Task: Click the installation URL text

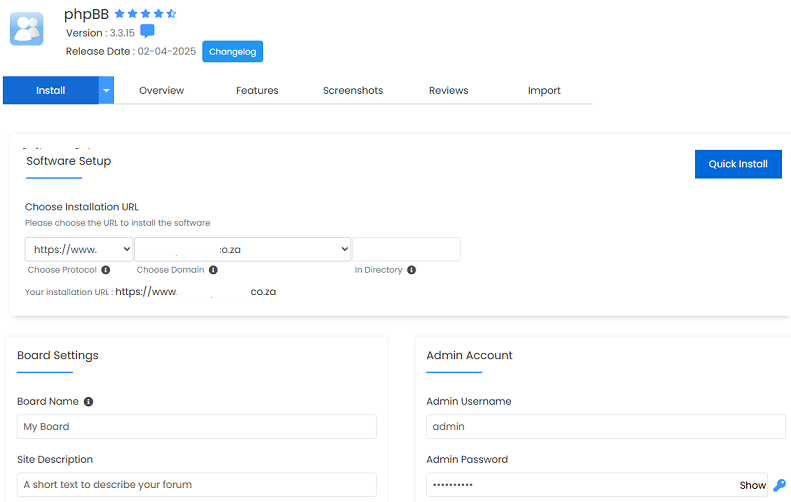Action: [x=150, y=292]
